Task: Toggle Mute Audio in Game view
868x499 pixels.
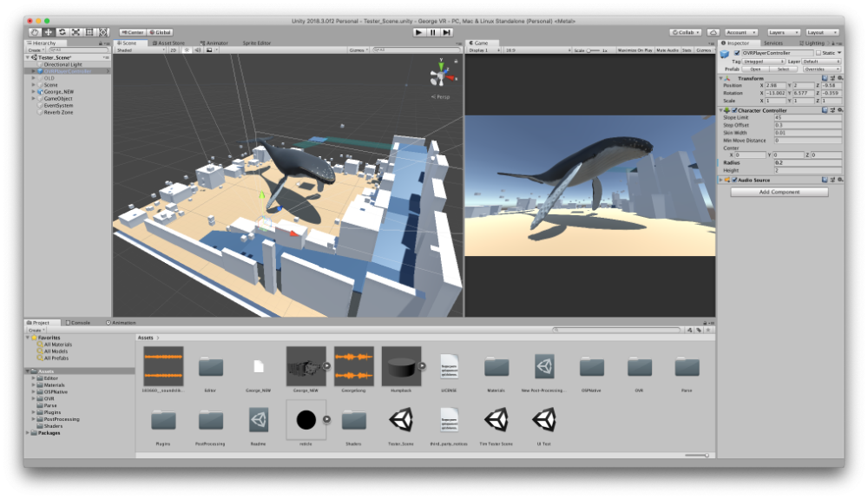Action: (667, 50)
